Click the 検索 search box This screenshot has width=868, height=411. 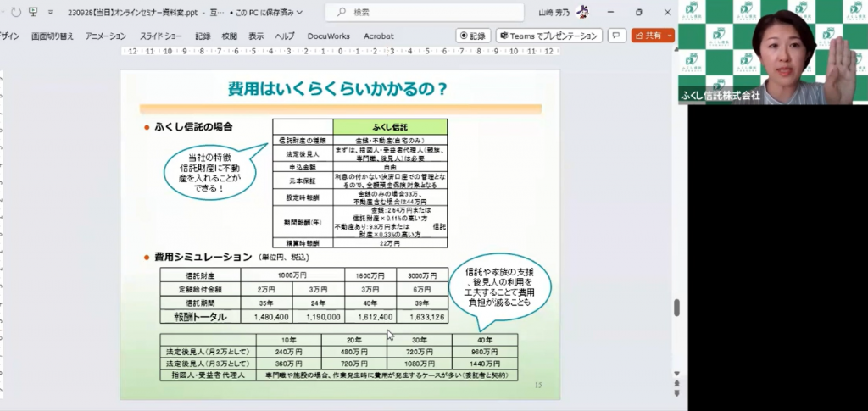point(425,12)
